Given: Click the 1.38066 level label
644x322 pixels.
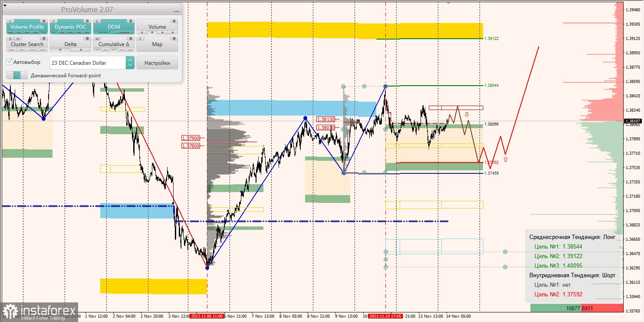Looking at the screenshot, I should 492,124.
